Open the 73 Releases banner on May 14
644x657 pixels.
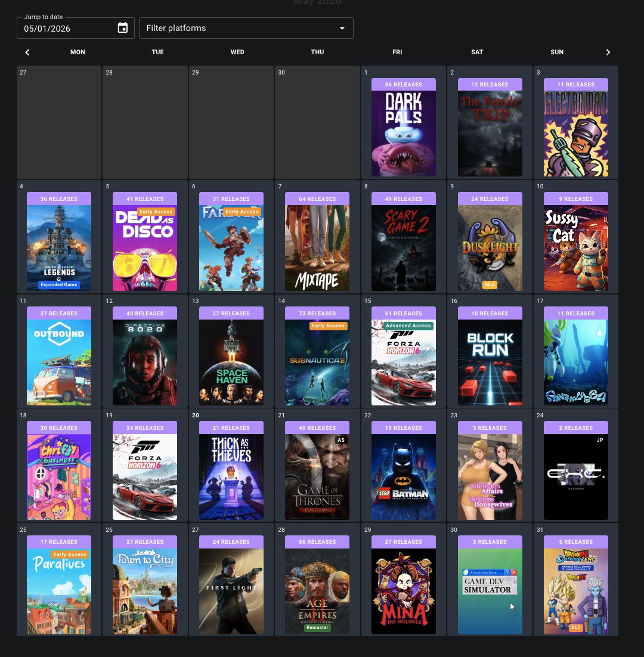click(x=317, y=313)
